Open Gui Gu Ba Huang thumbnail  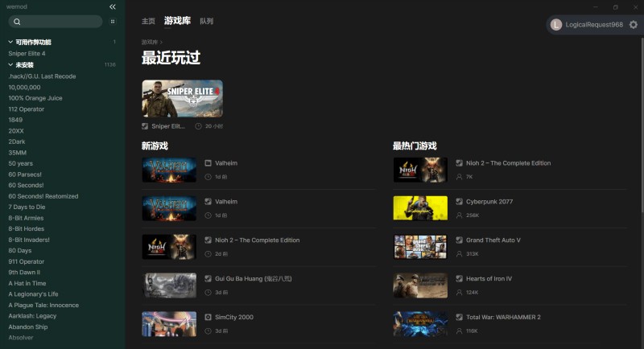[x=169, y=285]
